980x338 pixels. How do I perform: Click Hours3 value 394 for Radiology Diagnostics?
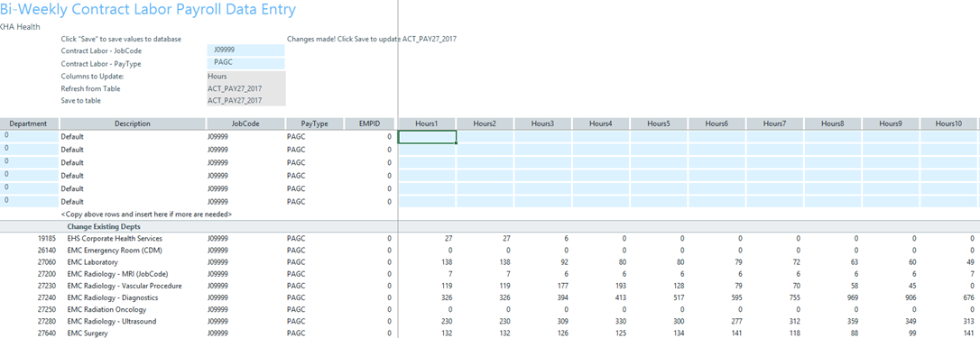click(562, 298)
